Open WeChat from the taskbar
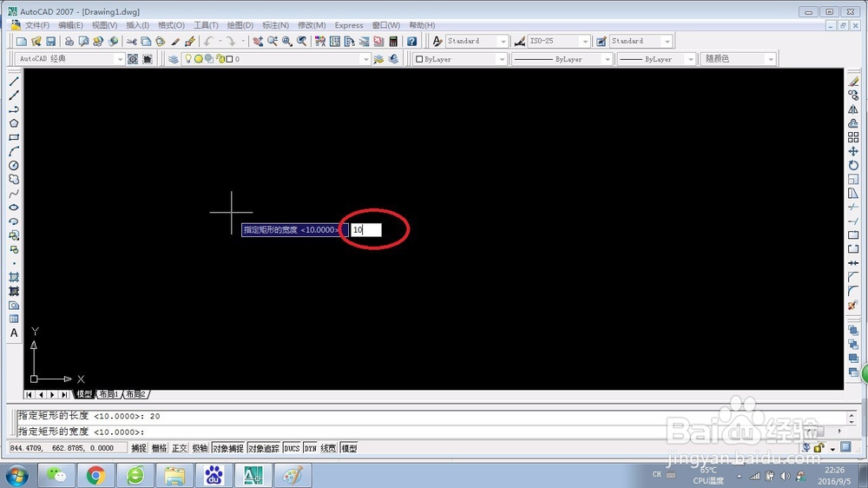 tap(56, 475)
